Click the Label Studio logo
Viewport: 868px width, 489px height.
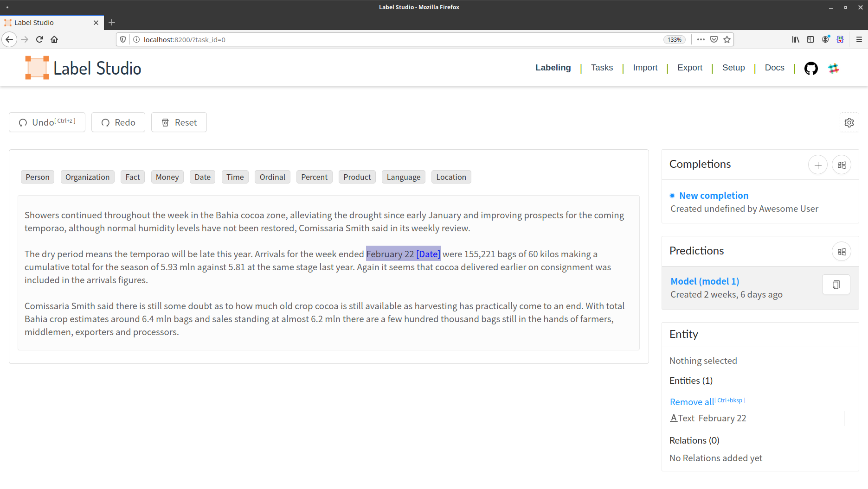coord(83,68)
